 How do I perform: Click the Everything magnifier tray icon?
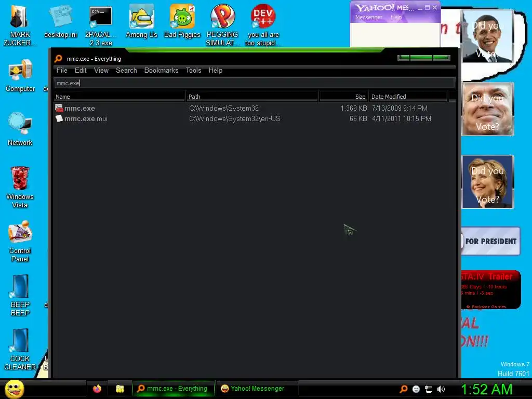coord(403,389)
